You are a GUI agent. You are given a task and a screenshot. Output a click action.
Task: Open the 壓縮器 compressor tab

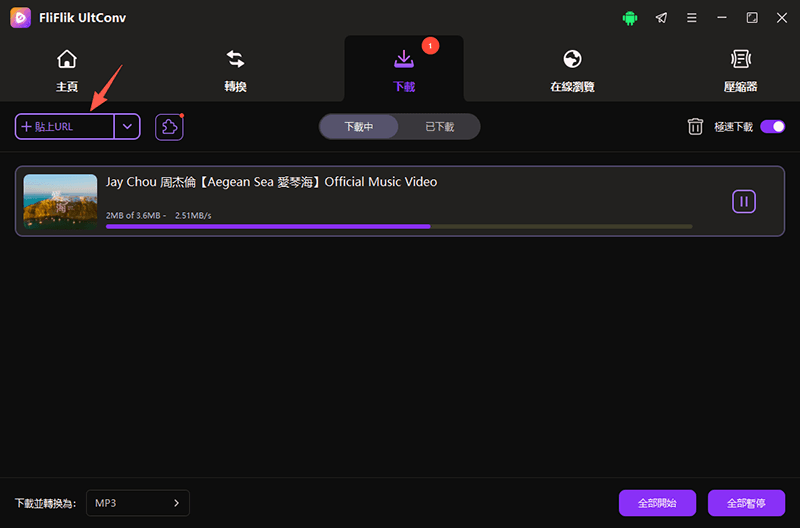pos(740,71)
